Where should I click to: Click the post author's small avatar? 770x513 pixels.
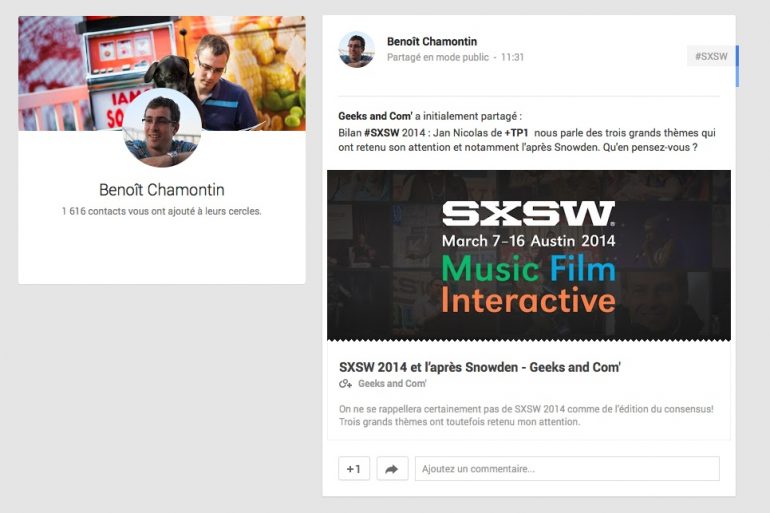tap(357, 50)
